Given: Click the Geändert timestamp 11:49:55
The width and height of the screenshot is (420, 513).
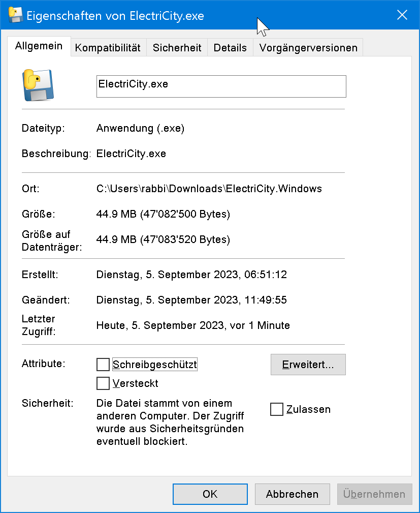Looking at the screenshot, I should [265, 300].
